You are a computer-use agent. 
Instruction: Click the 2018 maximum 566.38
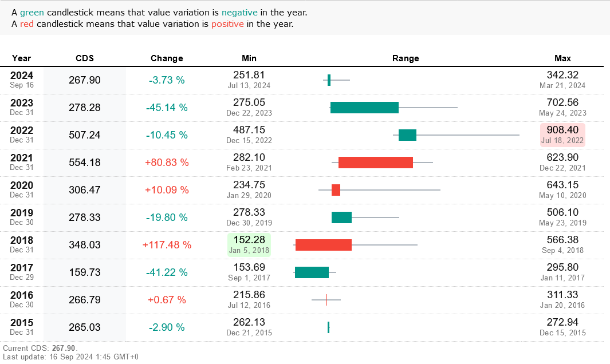tap(562, 240)
